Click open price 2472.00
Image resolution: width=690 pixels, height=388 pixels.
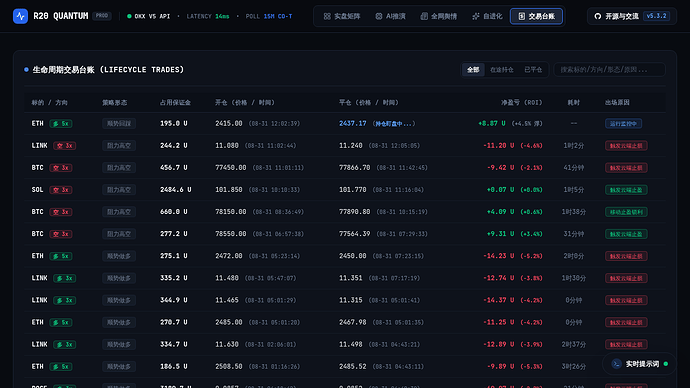[228, 256]
